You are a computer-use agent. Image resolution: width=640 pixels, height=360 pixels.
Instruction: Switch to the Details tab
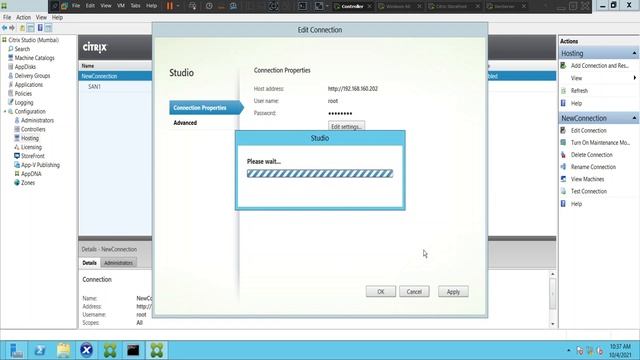tap(89, 263)
